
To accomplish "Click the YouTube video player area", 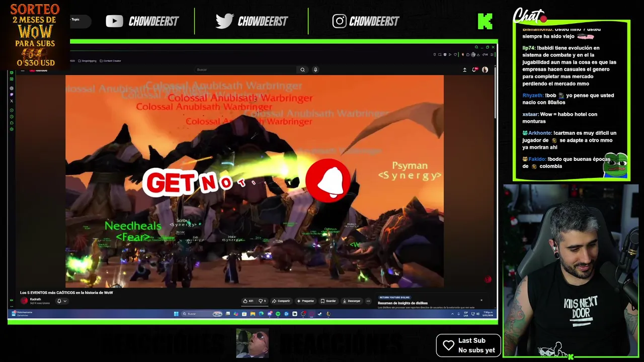I will pos(255,182).
